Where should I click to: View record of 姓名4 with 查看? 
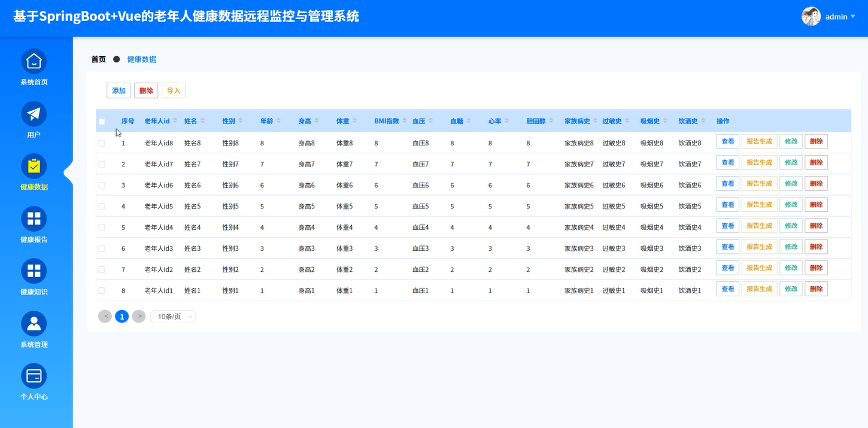click(x=728, y=226)
